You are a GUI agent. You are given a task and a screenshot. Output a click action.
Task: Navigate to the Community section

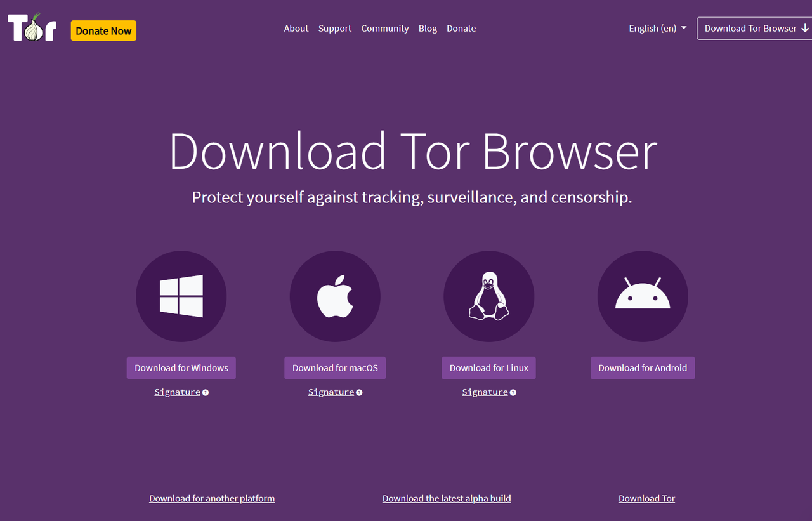click(384, 28)
